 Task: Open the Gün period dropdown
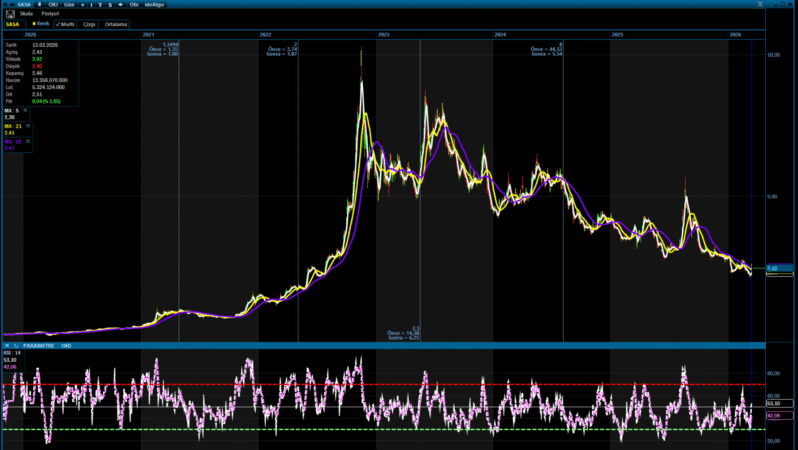69,4
